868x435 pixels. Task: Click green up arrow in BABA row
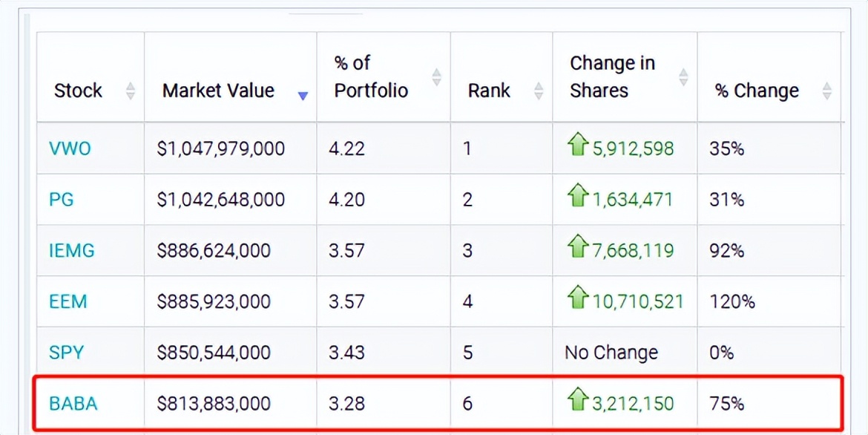pyautogui.click(x=577, y=402)
